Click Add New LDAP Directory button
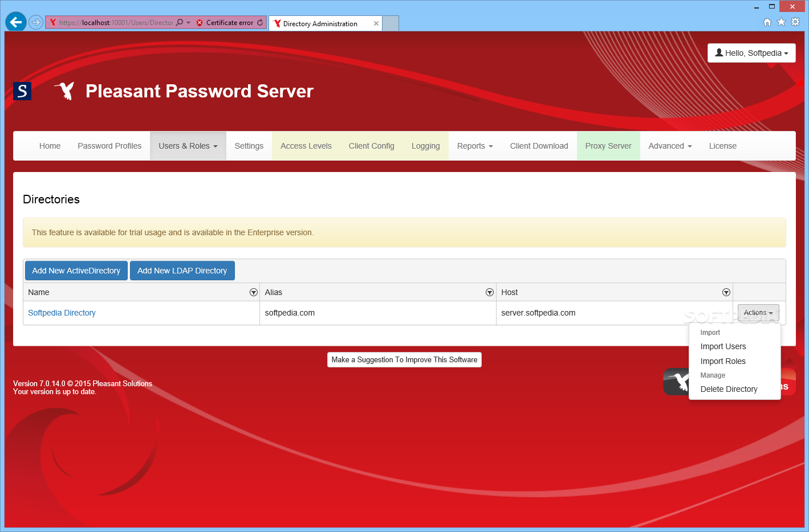The height and width of the screenshot is (532, 809). coord(182,271)
